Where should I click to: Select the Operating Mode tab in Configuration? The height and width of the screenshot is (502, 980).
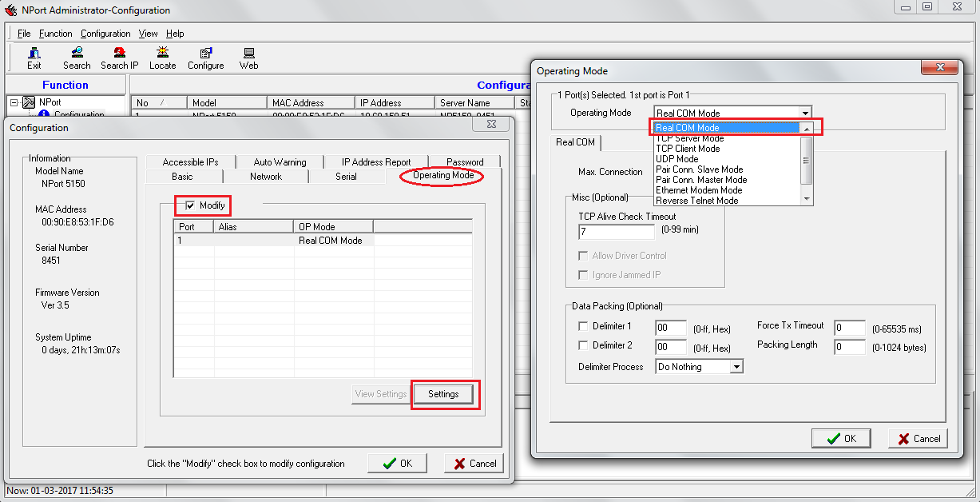[443, 176]
